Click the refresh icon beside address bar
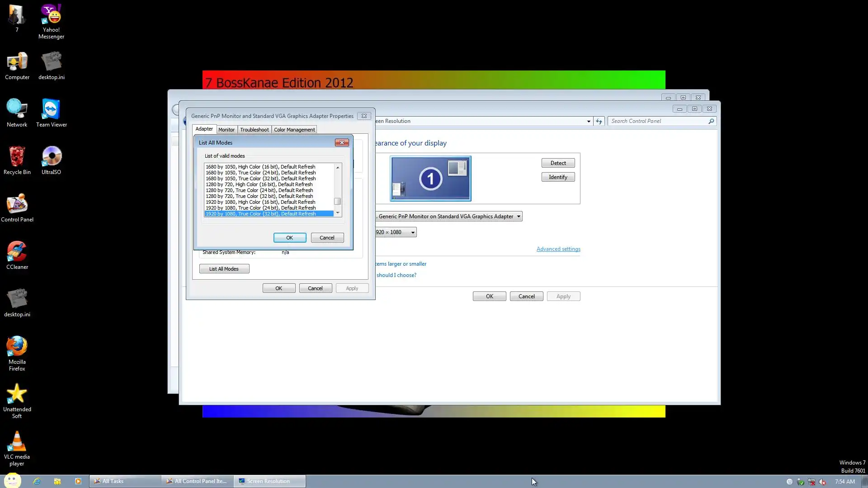 tap(599, 121)
